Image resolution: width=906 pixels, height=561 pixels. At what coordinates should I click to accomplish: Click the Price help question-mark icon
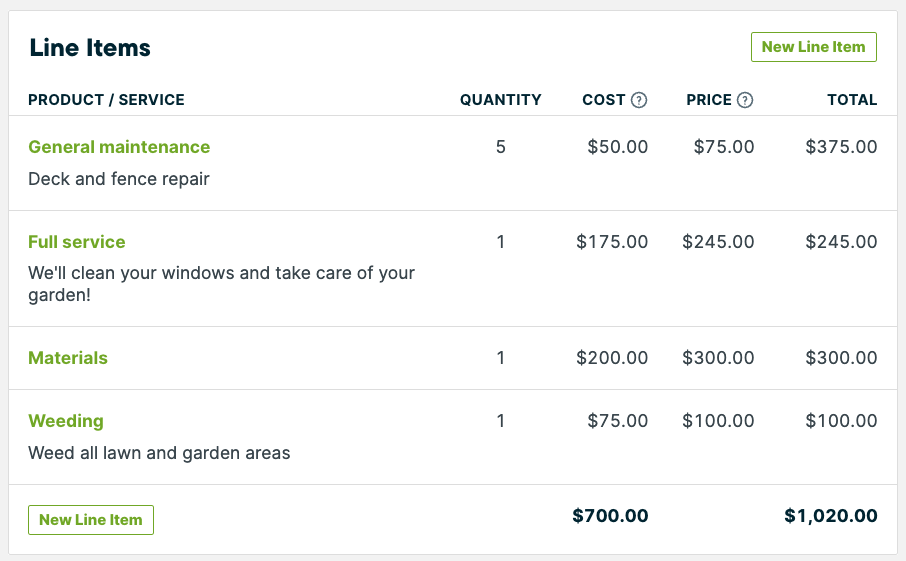click(745, 100)
